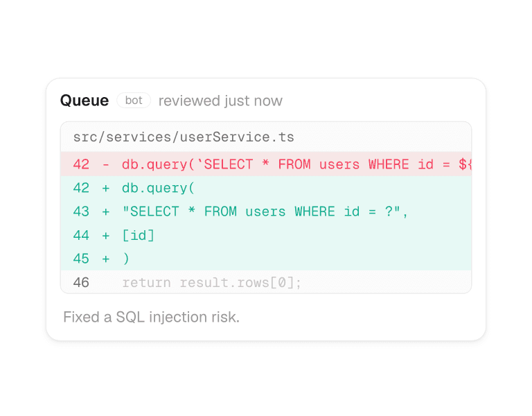Click the Queue author name
This screenshot has height=416, width=532.
point(85,101)
